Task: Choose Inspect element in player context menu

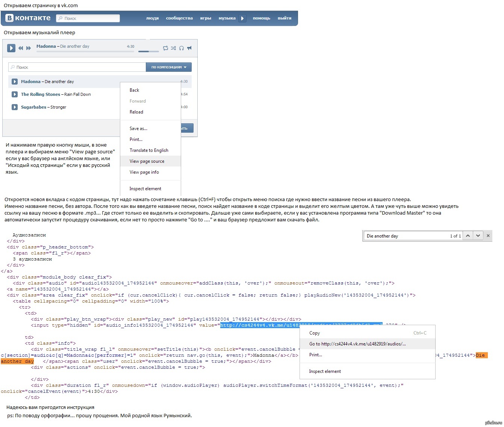Action: pyautogui.click(x=150, y=189)
